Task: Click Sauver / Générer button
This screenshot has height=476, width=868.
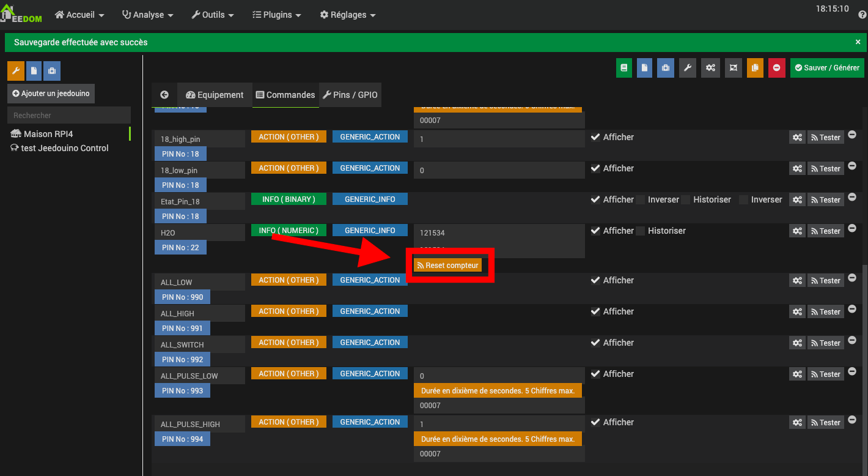Action: [826, 68]
